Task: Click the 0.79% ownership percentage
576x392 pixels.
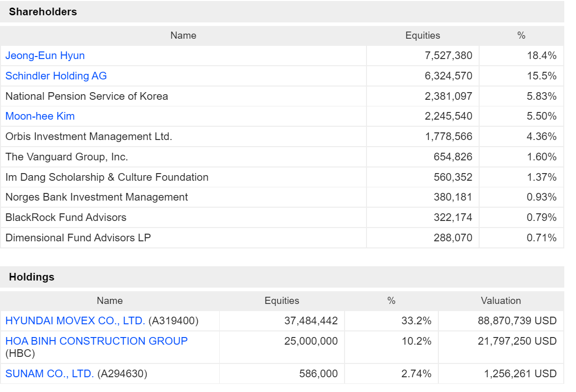Action: [541, 217]
